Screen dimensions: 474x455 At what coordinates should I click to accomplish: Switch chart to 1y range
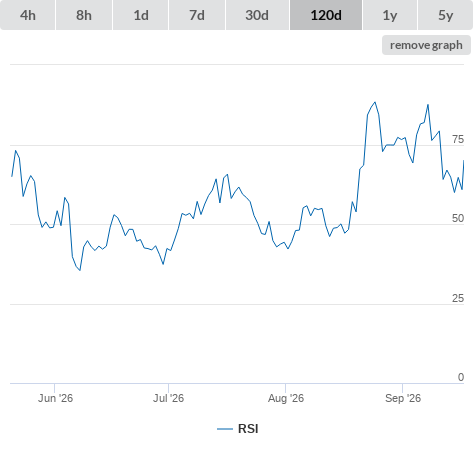(x=390, y=15)
